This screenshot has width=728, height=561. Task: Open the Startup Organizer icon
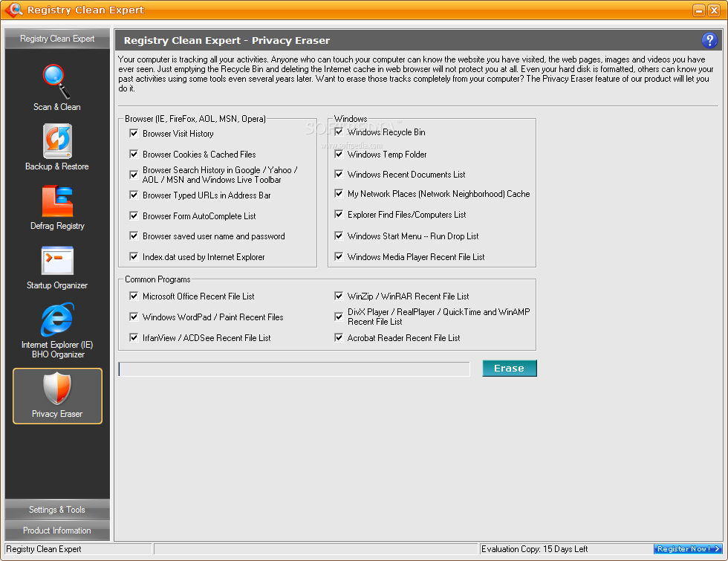(x=57, y=261)
